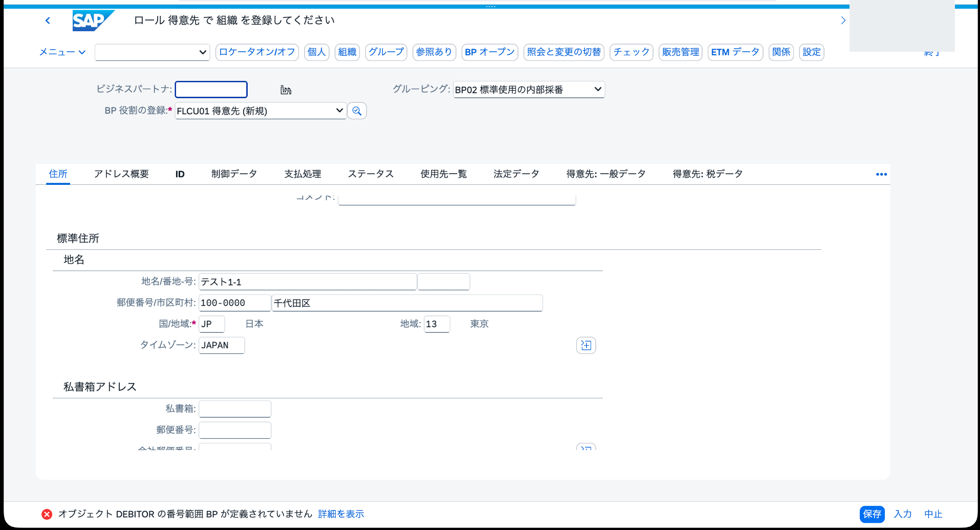Click the 郵便番号 field showing 100-0000
This screenshot has width=980, height=530.
pos(235,303)
